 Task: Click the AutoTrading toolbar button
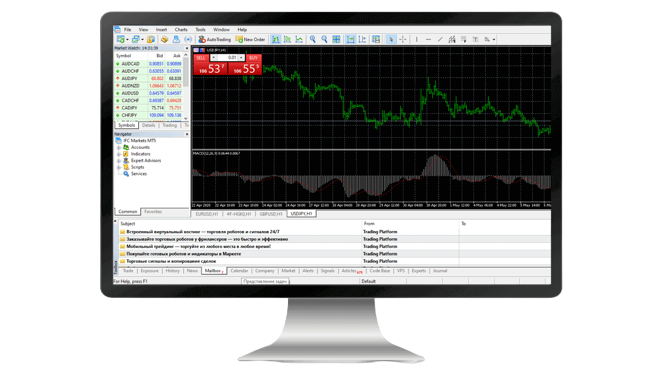(x=214, y=39)
